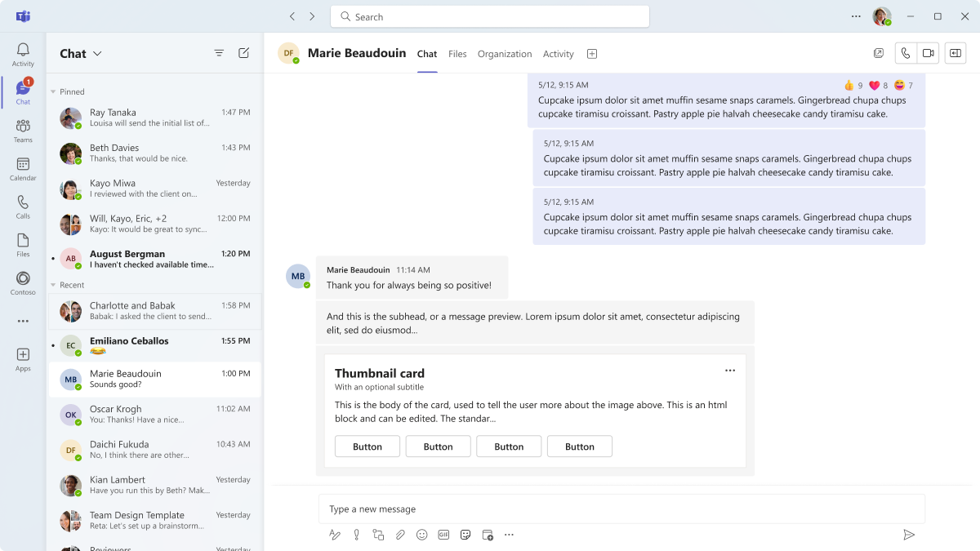Open the emoji picker

421,535
